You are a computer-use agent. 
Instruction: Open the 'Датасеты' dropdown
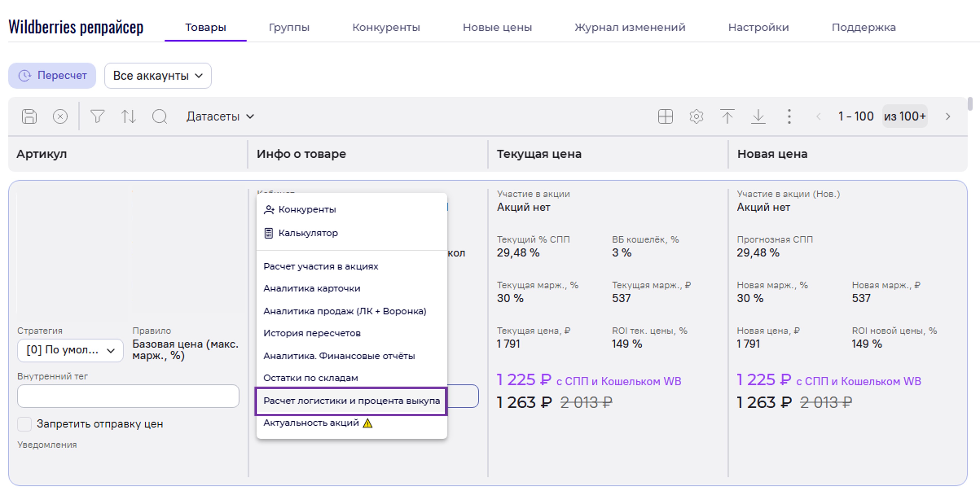[220, 116]
